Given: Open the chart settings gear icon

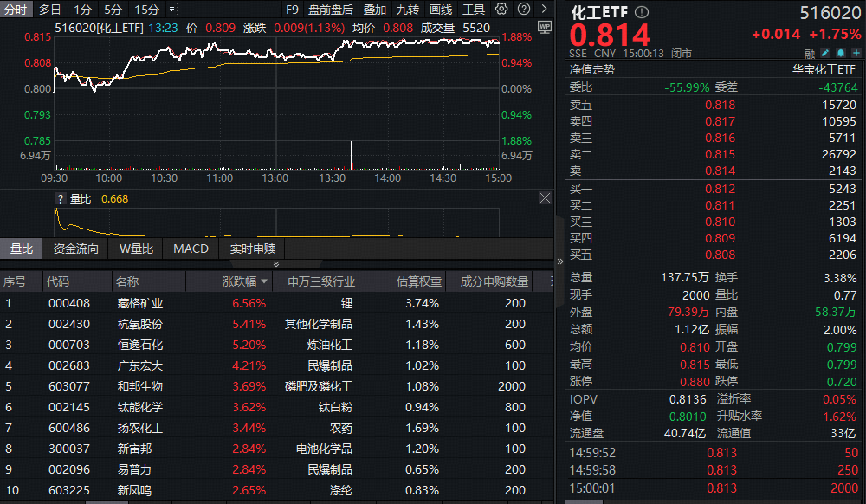Looking at the screenshot, I should 502,10.
